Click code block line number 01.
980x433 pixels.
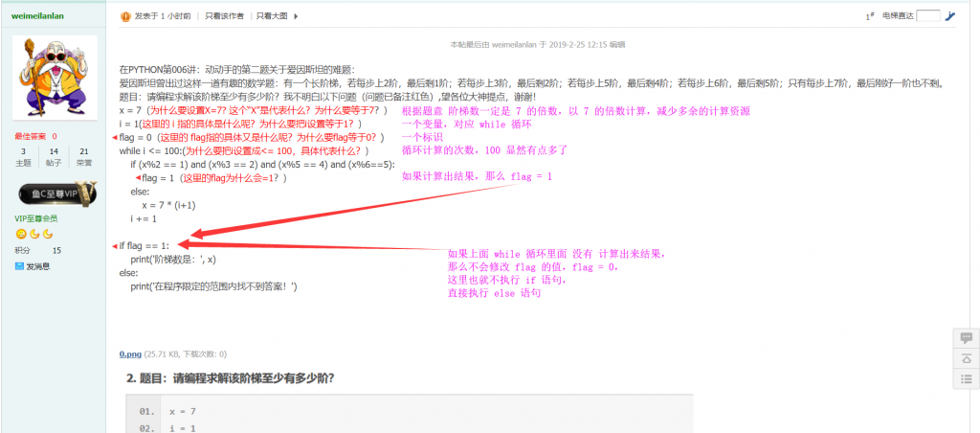[x=146, y=412]
